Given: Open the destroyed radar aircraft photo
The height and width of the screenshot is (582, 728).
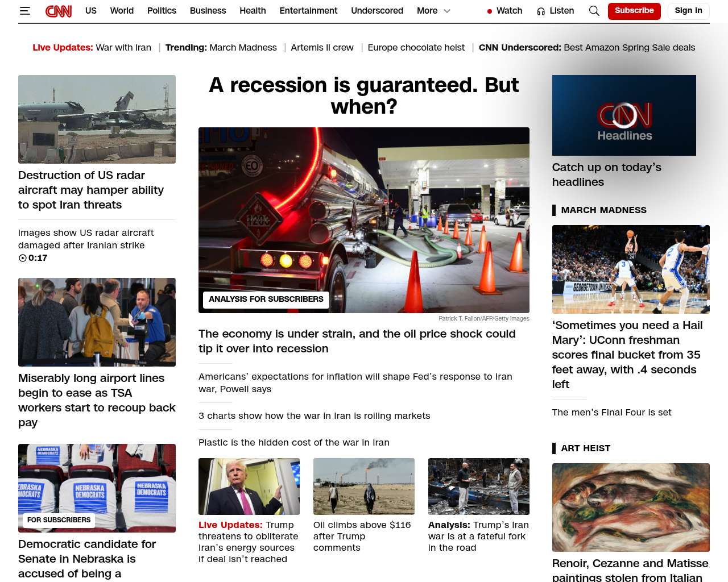Looking at the screenshot, I should [x=97, y=119].
